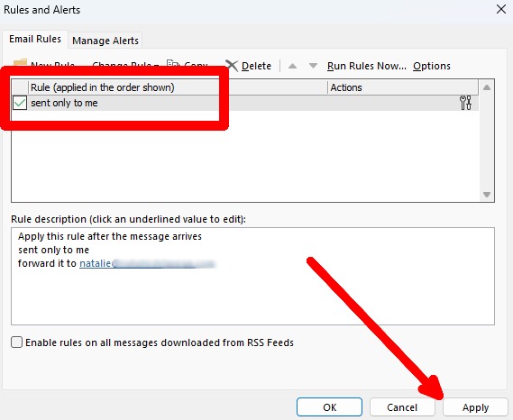The width and height of the screenshot is (513, 420).
Task: Open rule Options
Action: pyautogui.click(x=432, y=66)
